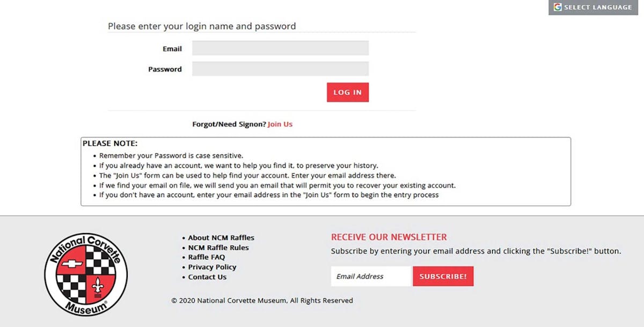The height and width of the screenshot is (327, 644).
Task: Open the Select Language dropdown
Action: [597, 8]
